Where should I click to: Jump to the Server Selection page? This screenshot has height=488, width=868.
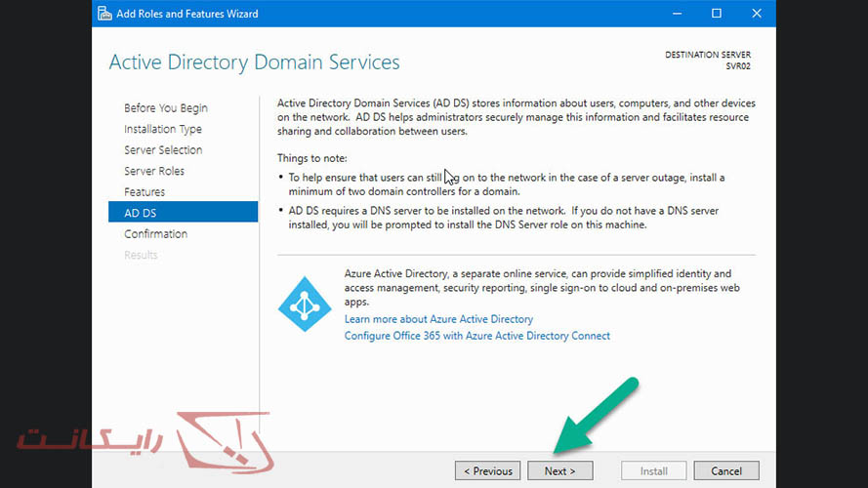click(x=163, y=150)
